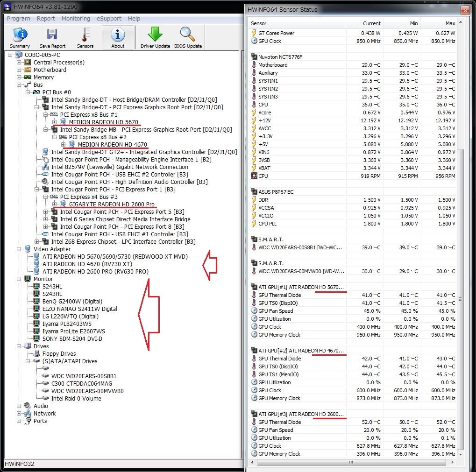476x472 pixels.
Task: Click the +12V sensor row label
Action: (x=264, y=120)
